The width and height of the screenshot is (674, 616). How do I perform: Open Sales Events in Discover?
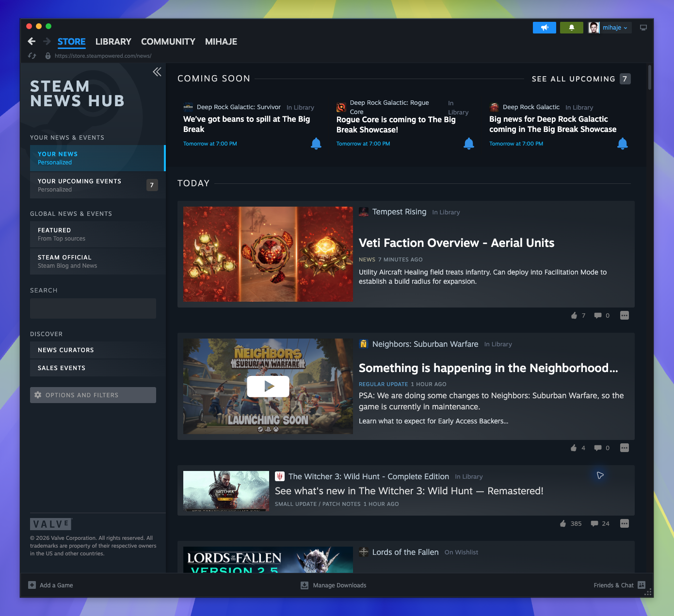click(97, 368)
